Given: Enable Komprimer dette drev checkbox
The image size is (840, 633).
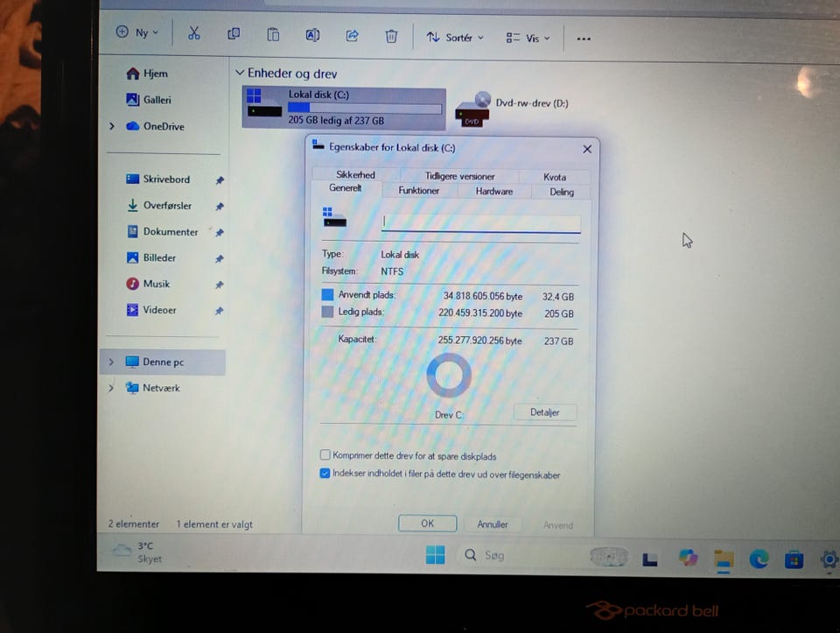Looking at the screenshot, I should 325,455.
